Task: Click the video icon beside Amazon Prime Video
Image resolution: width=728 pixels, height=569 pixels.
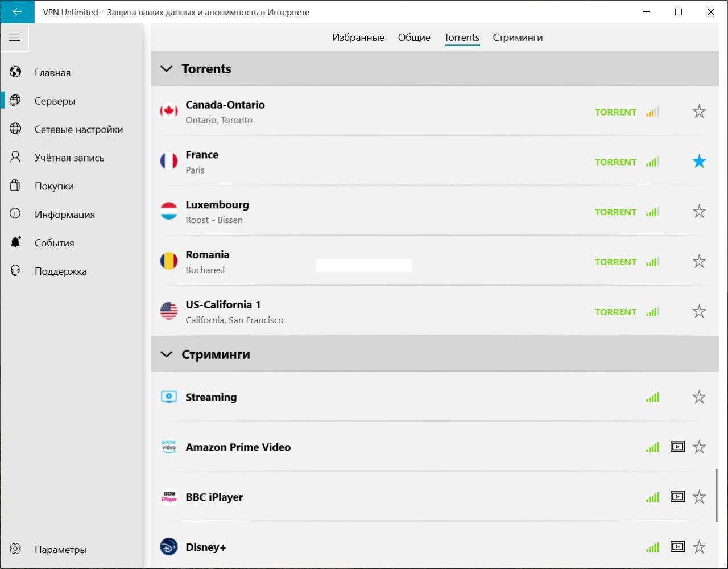Action: coord(677,447)
